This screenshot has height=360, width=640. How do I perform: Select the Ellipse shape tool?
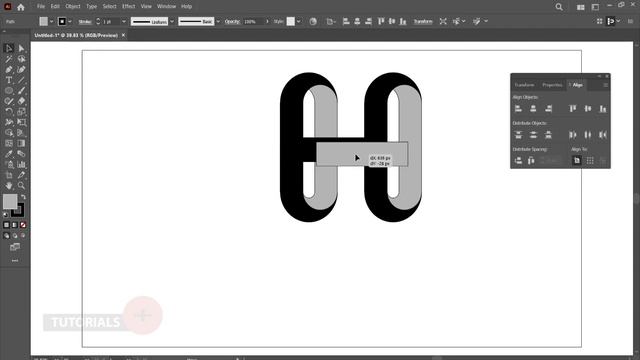click(x=9, y=91)
